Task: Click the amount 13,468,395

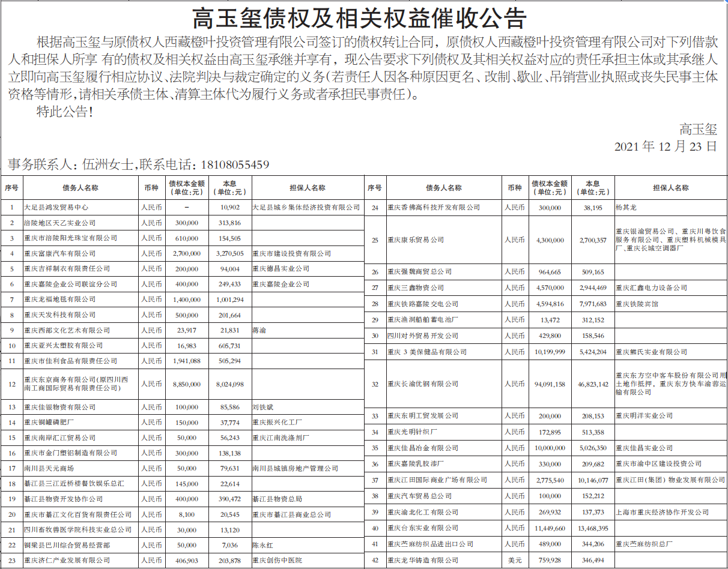Action: pos(593,528)
